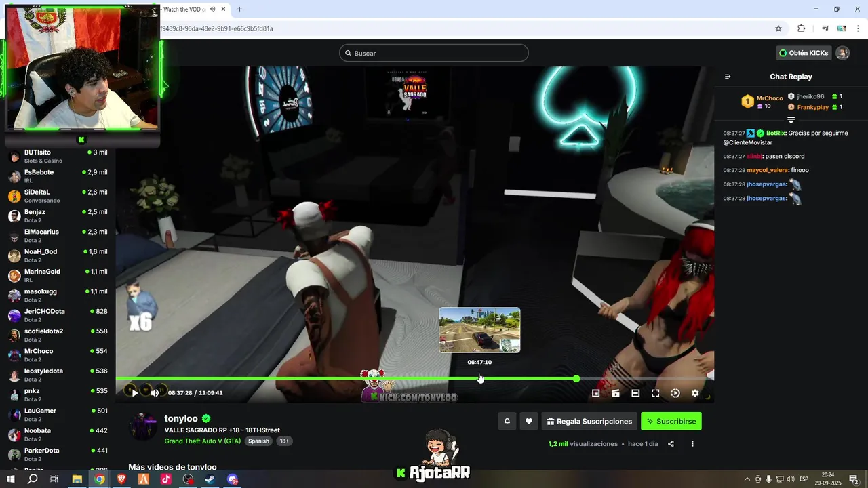This screenshot has width=868, height=488.
Task: Focus the Buscar search field
Action: tap(434, 53)
